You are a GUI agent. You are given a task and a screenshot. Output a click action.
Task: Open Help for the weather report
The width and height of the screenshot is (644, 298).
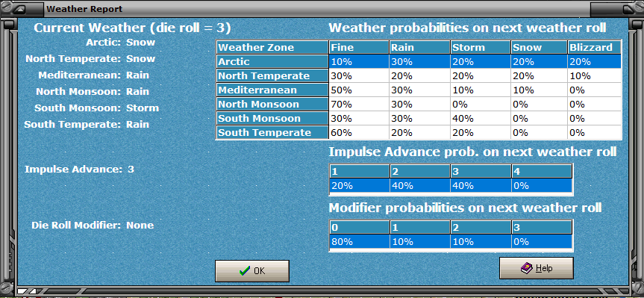click(536, 268)
